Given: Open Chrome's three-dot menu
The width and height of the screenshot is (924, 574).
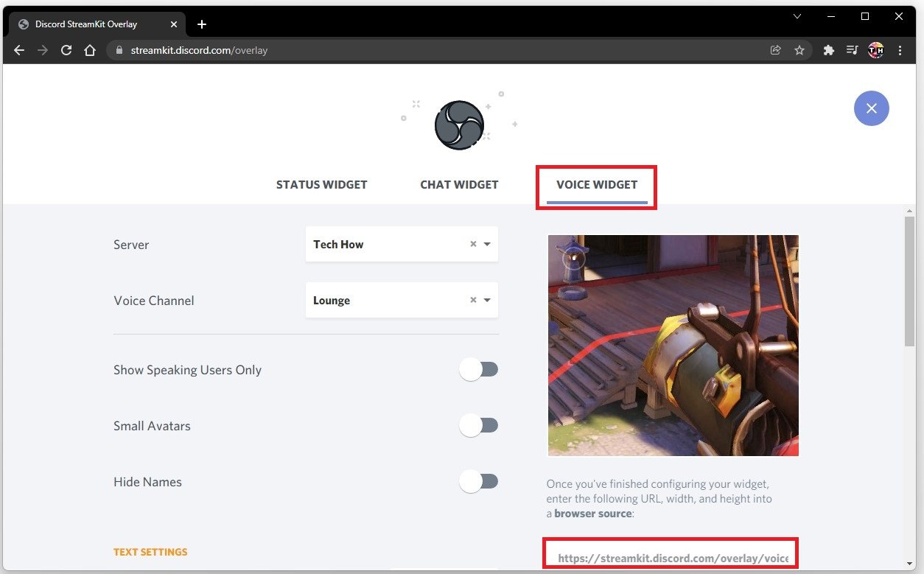Looking at the screenshot, I should click(900, 50).
